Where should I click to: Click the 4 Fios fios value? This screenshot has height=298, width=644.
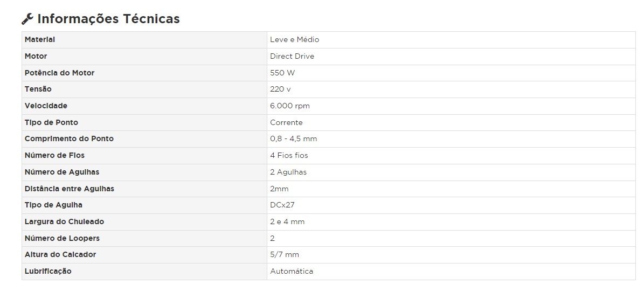pyautogui.click(x=289, y=156)
